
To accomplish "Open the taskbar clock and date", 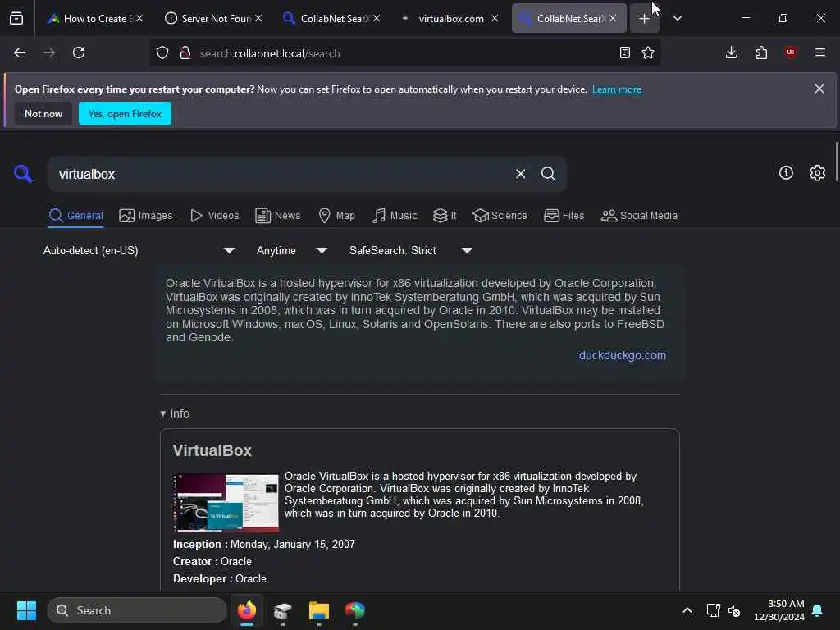I will tap(779, 610).
